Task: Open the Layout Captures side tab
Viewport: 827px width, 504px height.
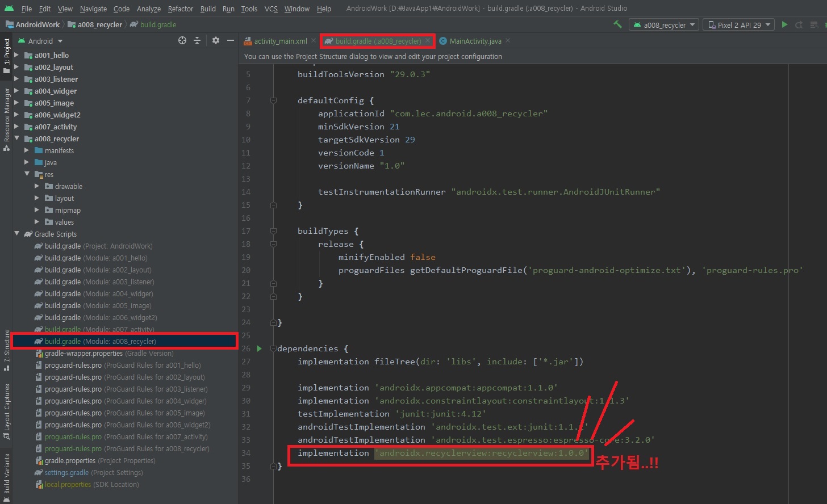Action: [x=6, y=411]
